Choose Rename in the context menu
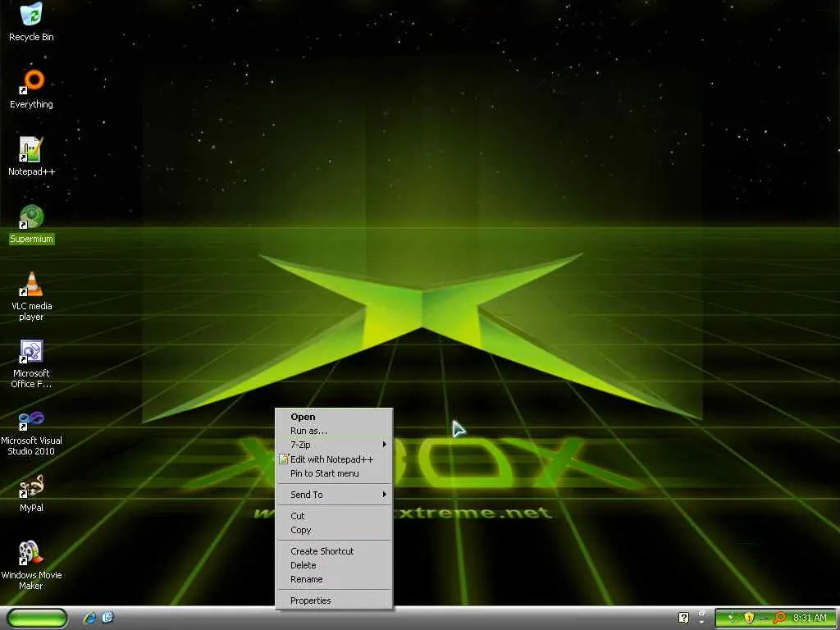The width and height of the screenshot is (840, 630). click(334, 579)
